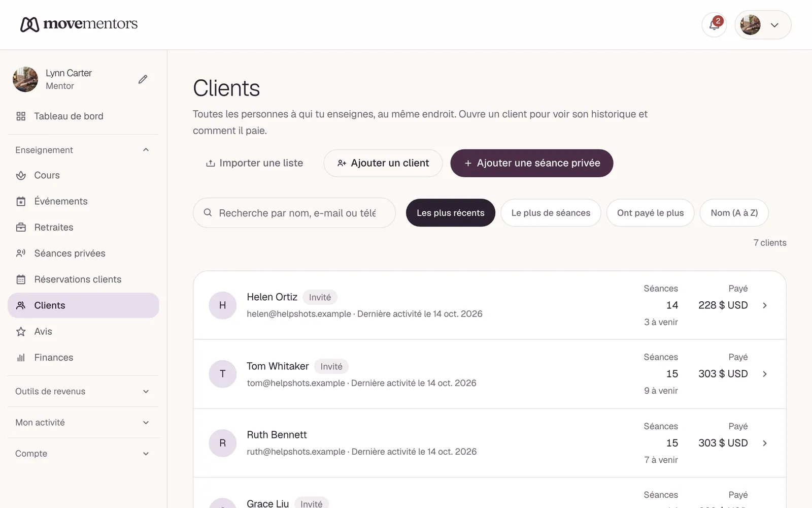Click Ajouter une séance privée
Screen dimensions: 812x508
pyautogui.click(x=532, y=163)
